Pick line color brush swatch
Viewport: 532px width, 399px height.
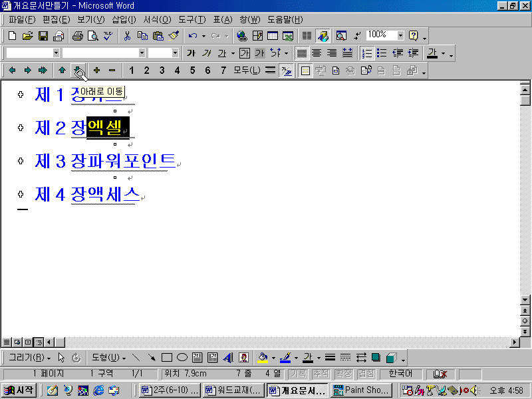pyautogui.click(x=285, y=358)
